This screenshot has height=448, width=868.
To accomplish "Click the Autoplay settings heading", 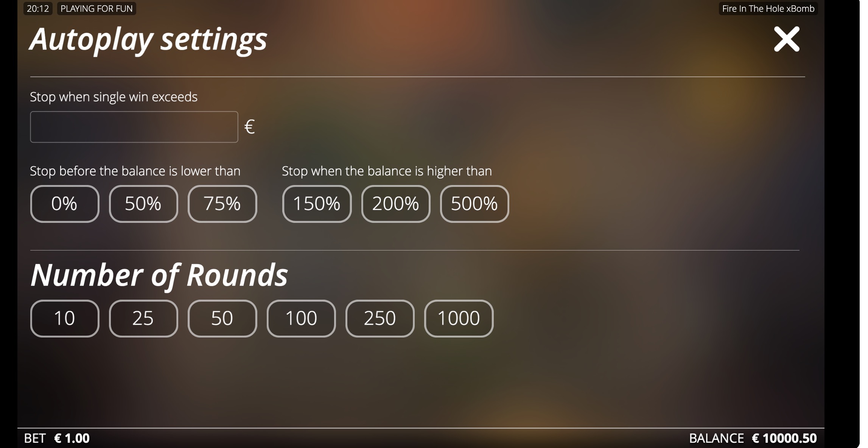I will pyautogui.click(x=148, y=39).
